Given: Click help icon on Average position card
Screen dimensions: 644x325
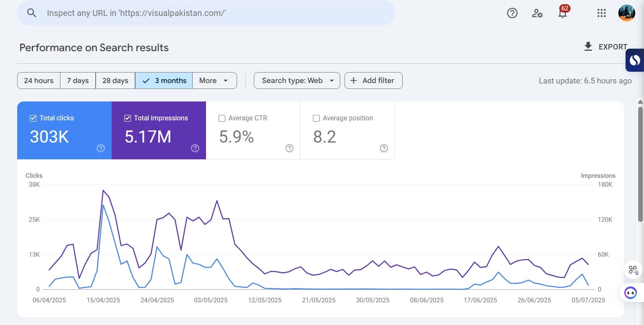Looking at the screenshot, I should pyautogui.click(x=384, y=148).
